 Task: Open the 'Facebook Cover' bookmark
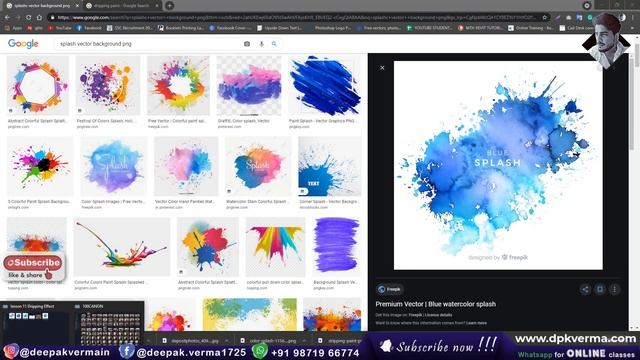[x=230, y=28]
